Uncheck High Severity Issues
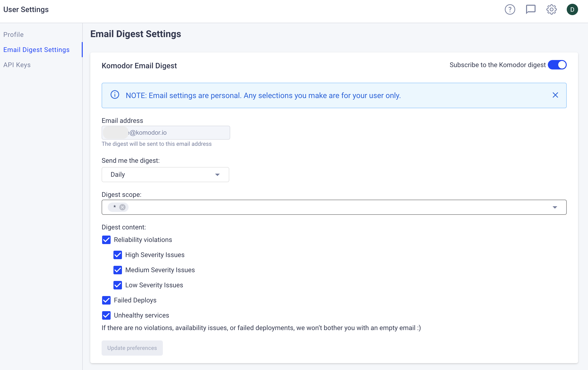The height and width of the screenshot is (370, 588). [x=118, y=255]
